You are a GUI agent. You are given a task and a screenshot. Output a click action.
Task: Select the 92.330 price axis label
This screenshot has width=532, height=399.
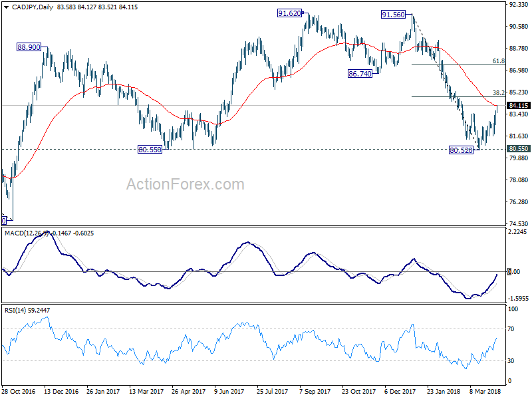coord(519,5)
